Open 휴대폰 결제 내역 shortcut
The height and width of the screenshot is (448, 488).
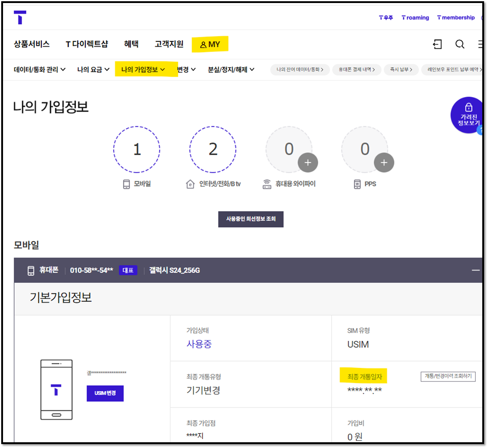coord(357,70)
